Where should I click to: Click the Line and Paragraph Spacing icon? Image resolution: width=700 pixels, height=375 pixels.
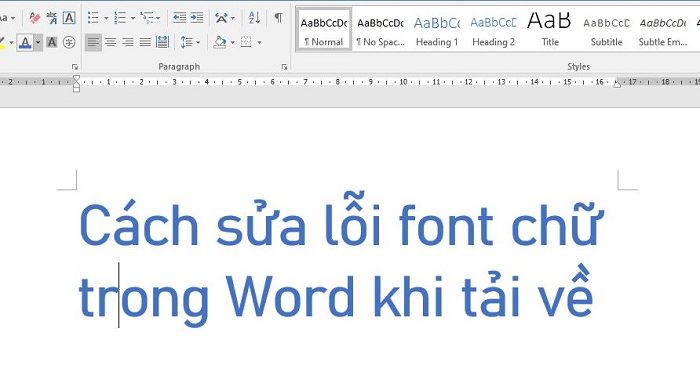pos(186,42)
